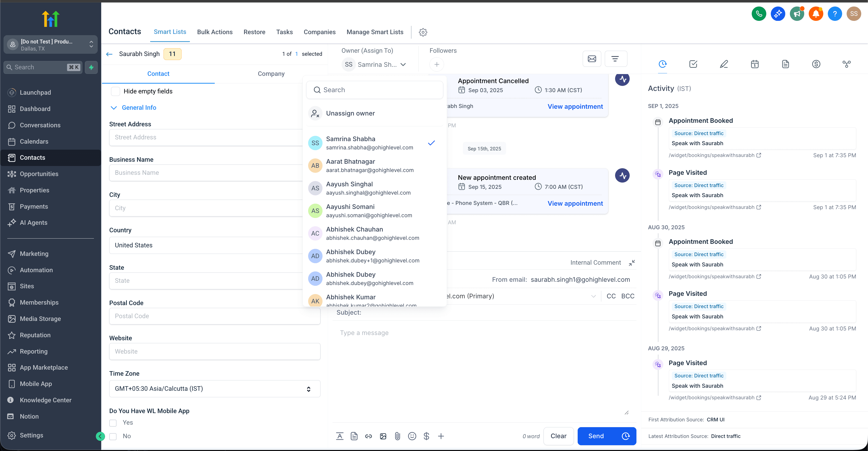Open the Bulk Actions menu
The image size is (868, 451).
pyautogui.click(x=215, y=32)
